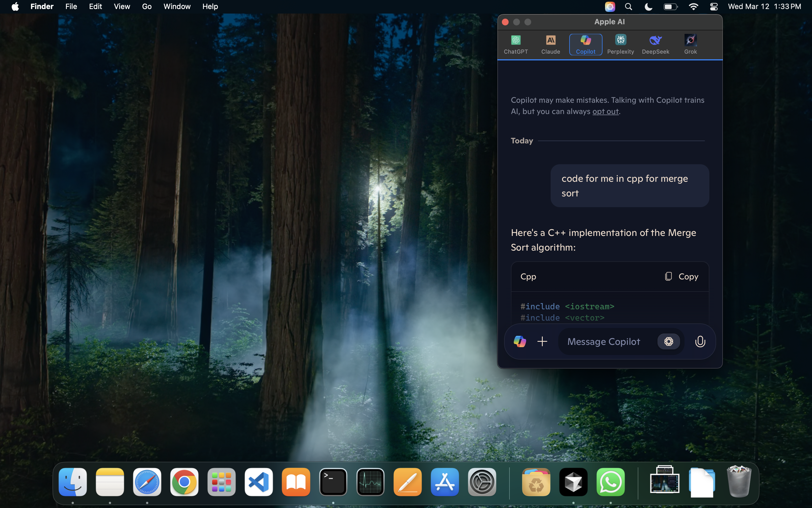Open the recycle folder app in Dock
The image size is (812, 508).
[x=536, y=482]
